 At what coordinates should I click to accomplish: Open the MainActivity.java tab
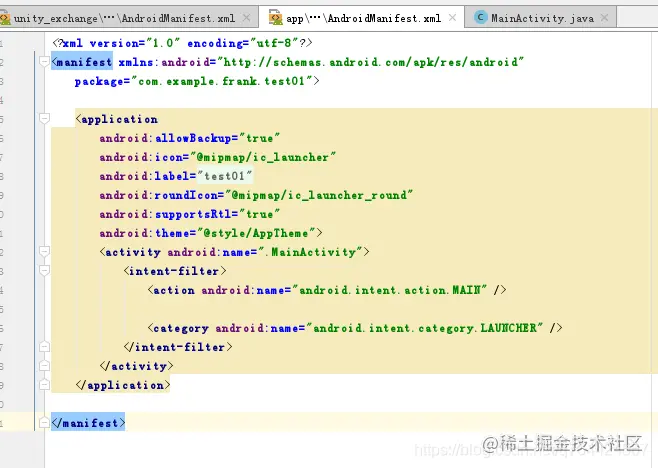click(542, 18)
